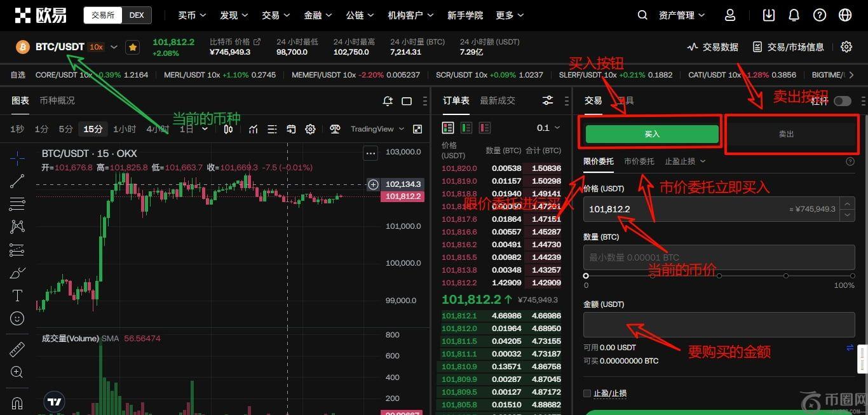
Task: Select the 1小时 chart interval
Action: click(x=125, y=129)
